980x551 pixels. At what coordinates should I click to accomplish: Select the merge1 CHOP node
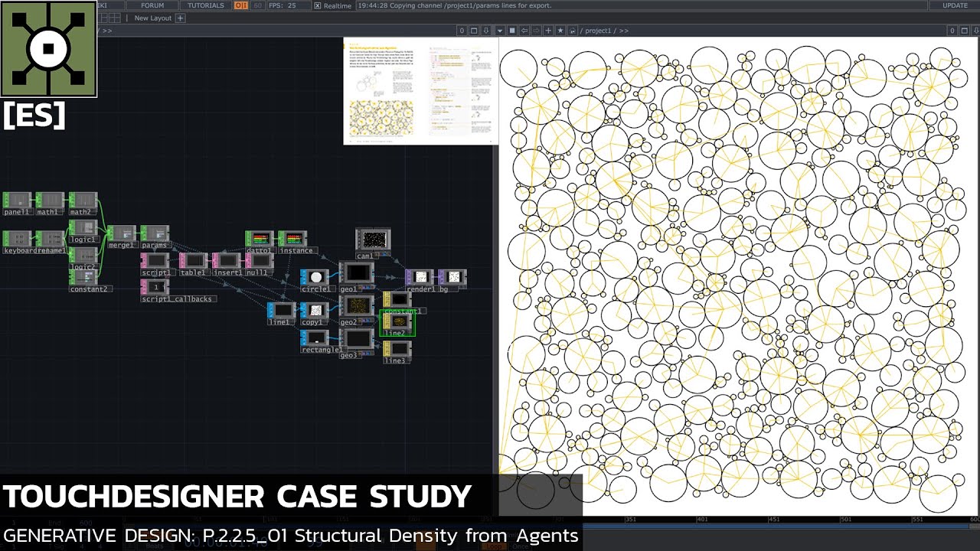[x=122, y=236]
